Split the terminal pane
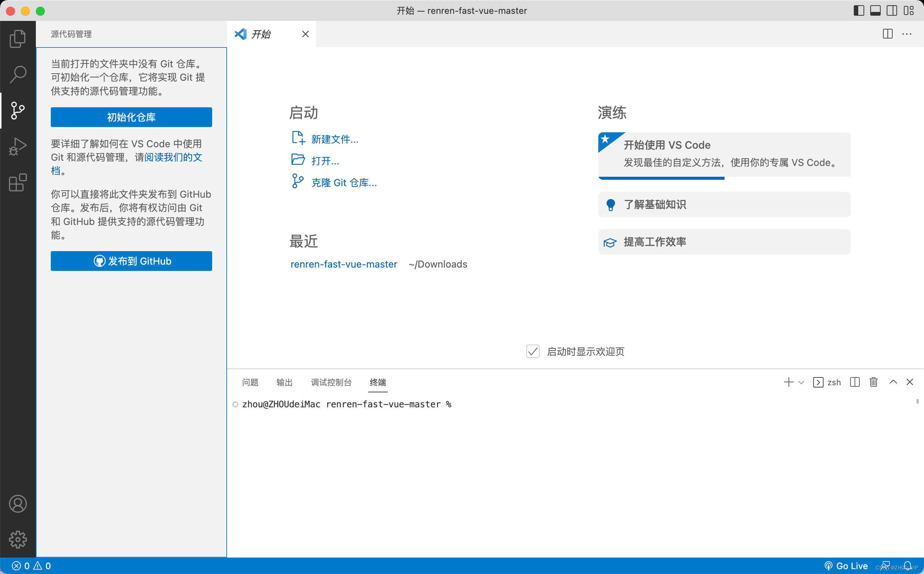Screen dimensions: 924x574 click(x=855, y=382)
